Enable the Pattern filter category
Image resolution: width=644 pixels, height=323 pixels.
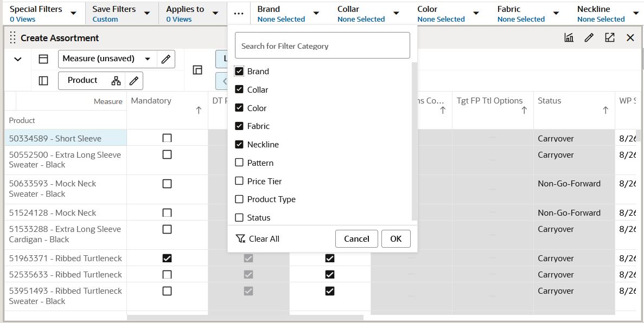238,163
